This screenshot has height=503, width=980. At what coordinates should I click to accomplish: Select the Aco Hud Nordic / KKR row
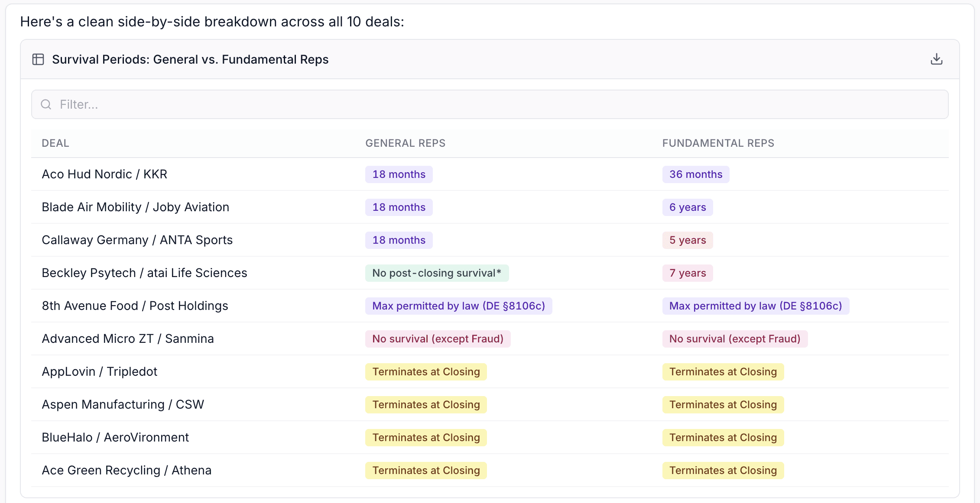point(104,174)
